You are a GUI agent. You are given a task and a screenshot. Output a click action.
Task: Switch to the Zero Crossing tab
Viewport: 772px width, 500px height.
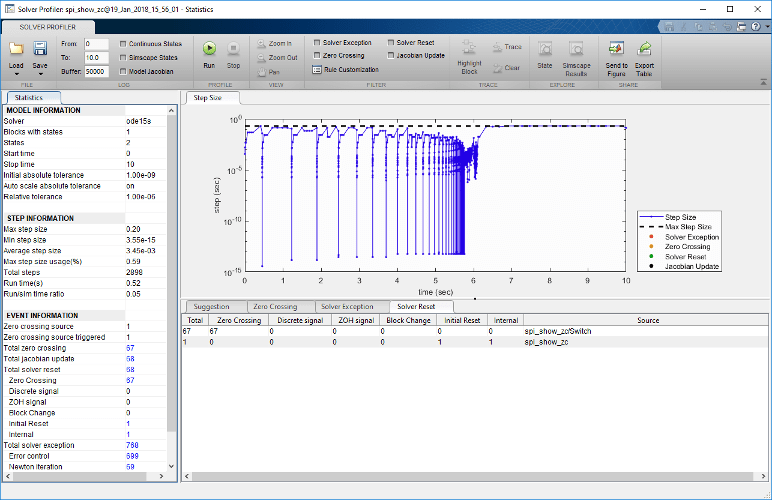(x=275, y=306)
